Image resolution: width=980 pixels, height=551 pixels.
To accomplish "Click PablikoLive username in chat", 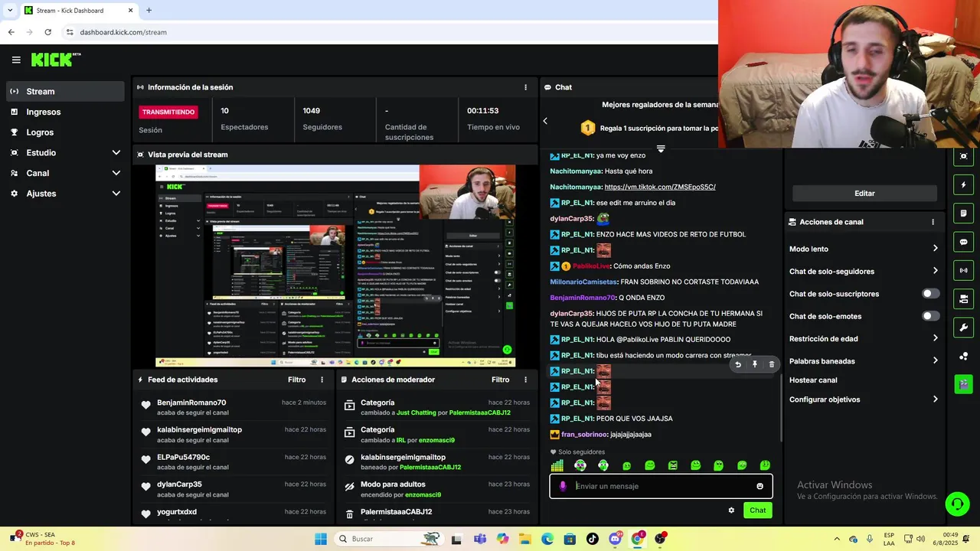I will click(x=591, y=266).
